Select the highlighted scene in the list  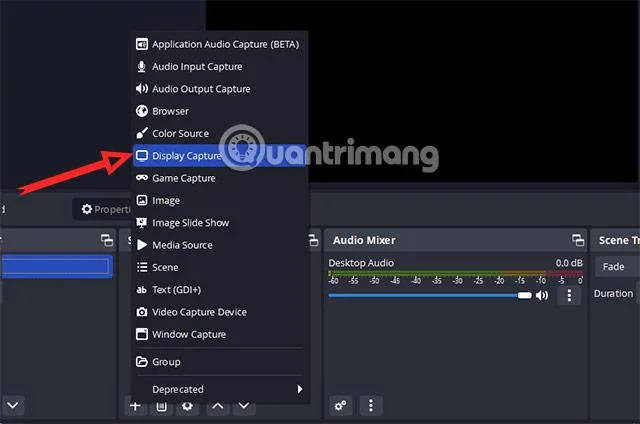pyautogui.click(x=56, y=266)
